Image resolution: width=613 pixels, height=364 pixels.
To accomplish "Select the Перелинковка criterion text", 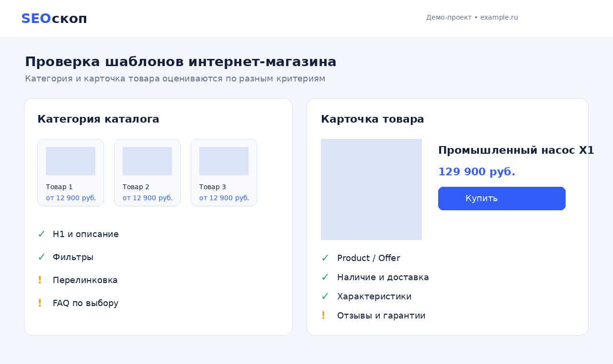I will [85, 280].
